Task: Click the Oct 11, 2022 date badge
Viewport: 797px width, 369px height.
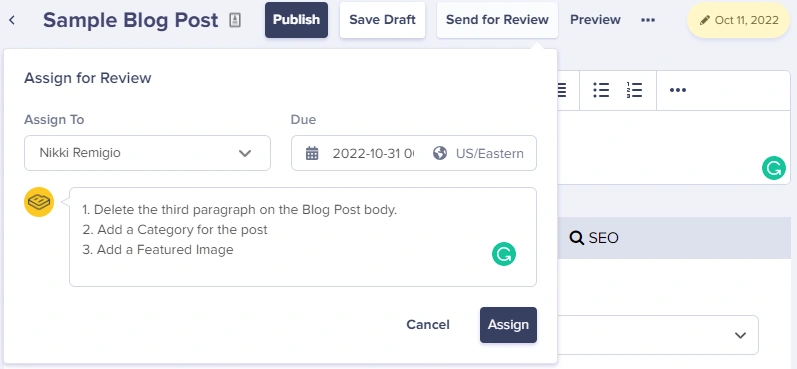Action: (739, 20)
